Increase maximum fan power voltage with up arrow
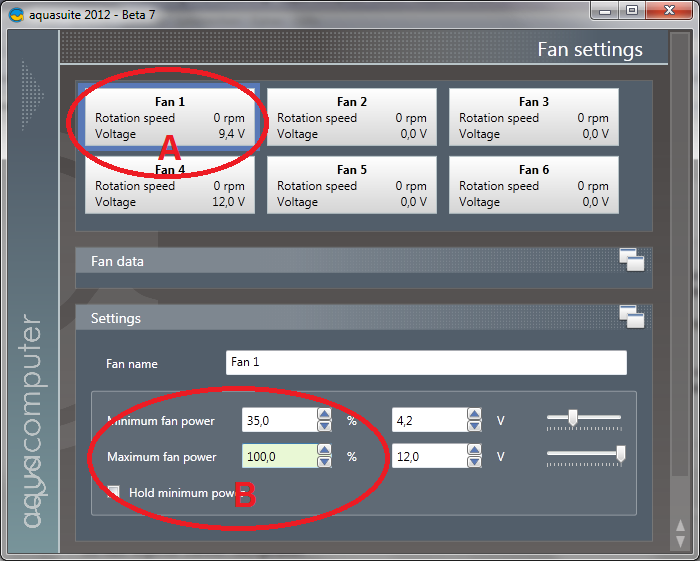700x561 pixels. click(475, 450)
